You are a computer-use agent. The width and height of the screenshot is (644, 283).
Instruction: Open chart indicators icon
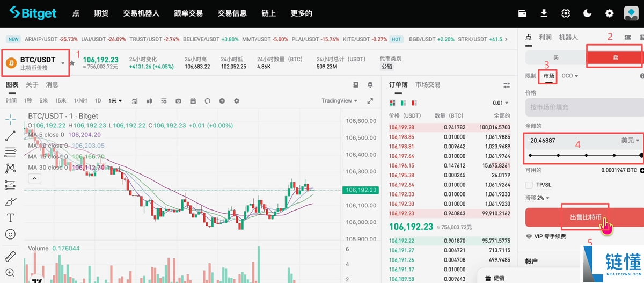click(135, 101)
